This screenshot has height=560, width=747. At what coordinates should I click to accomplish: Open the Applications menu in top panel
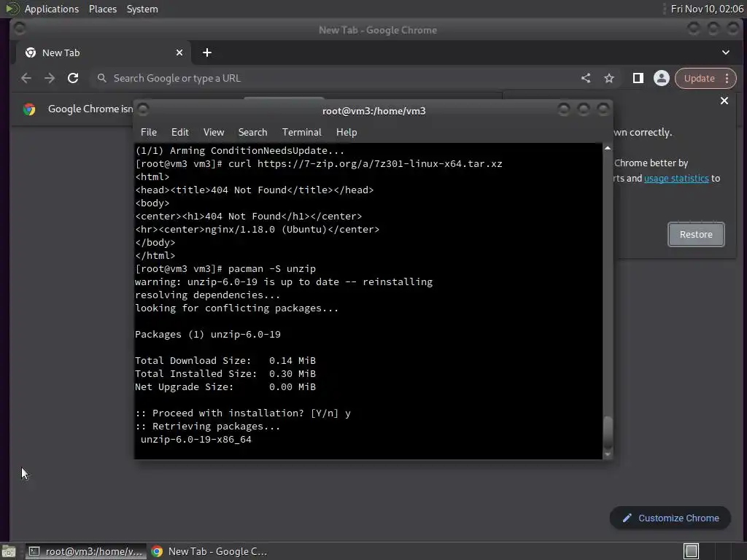[x=52, y=9]
